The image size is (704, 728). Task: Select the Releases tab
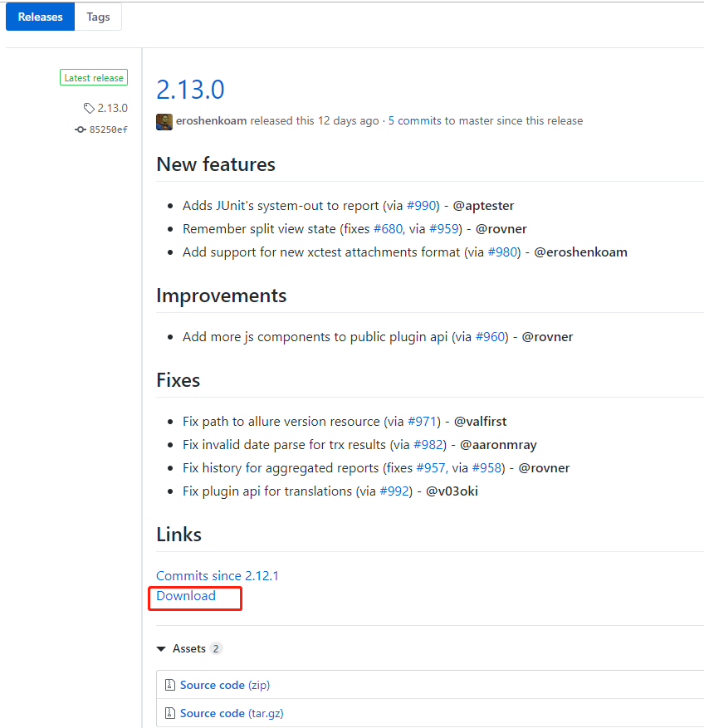pyautogui.click(x=40, y=17)
